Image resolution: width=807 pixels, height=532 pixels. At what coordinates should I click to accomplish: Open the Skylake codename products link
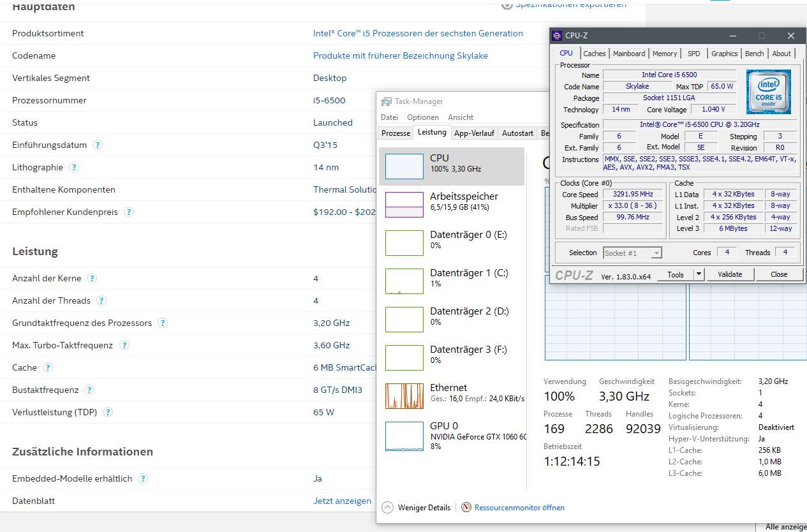[401, 55]
